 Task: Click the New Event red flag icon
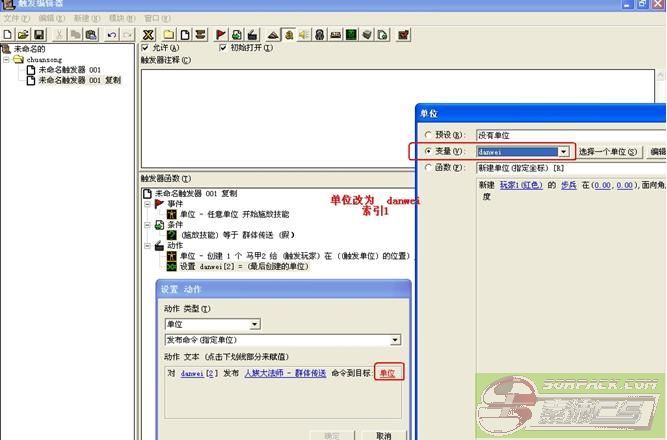coord(221,35)
